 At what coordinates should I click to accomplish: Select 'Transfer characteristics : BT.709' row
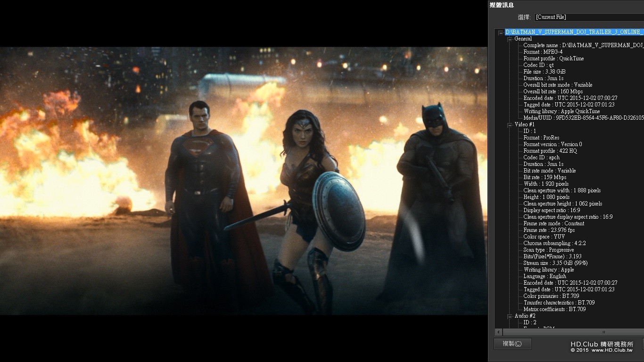coord(559,303)
